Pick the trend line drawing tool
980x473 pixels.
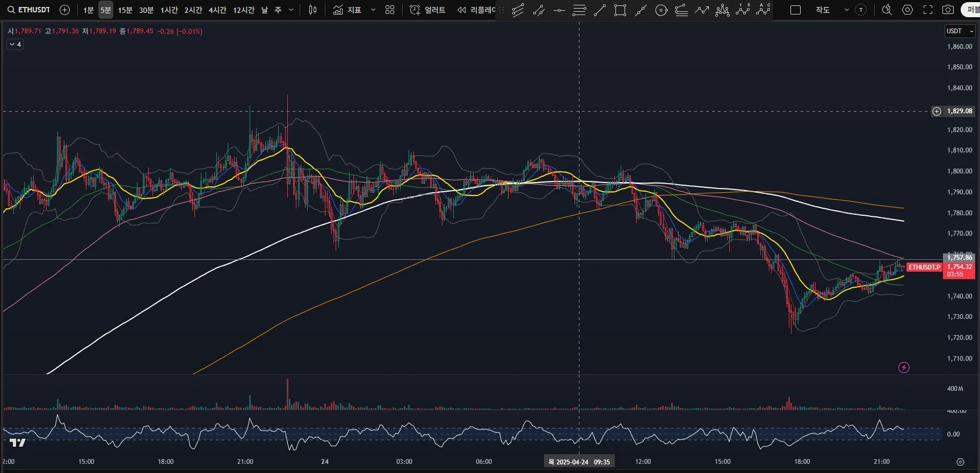(600, 10)
